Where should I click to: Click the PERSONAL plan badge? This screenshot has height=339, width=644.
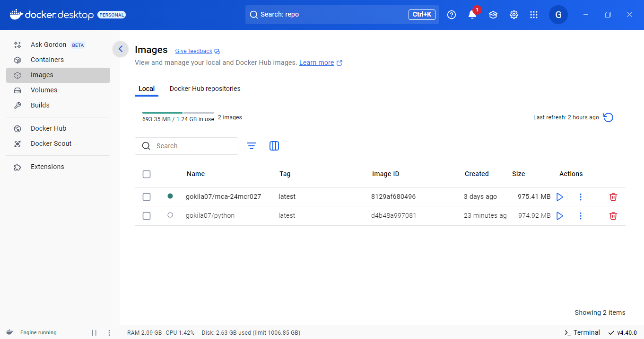click(112, 15)
